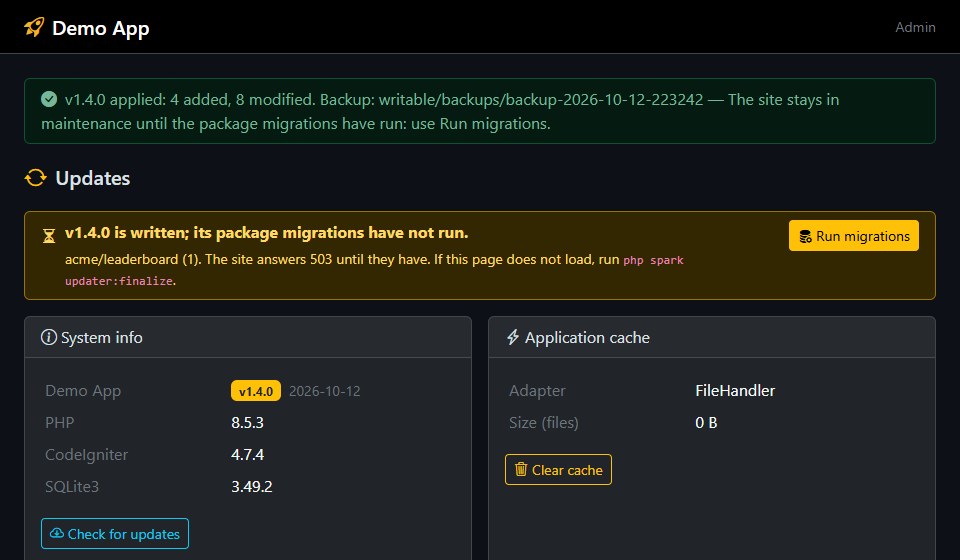Click the PHP version value 8.5.3
This screenshot has width=960, height=560.
247,423
